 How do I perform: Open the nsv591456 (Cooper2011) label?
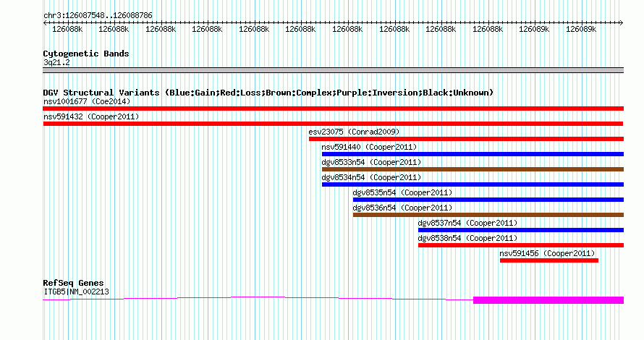tap(547, 253)
